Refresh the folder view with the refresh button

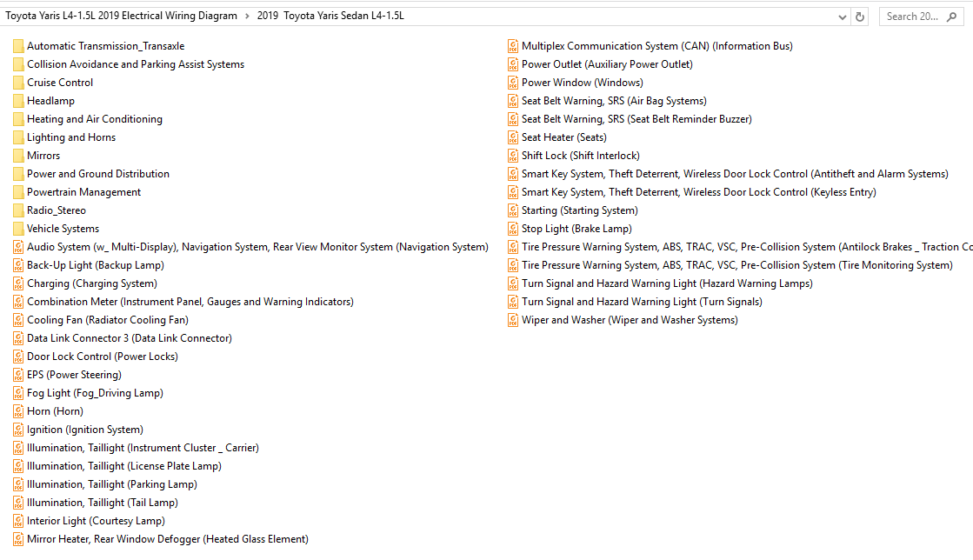coord(860,17)
